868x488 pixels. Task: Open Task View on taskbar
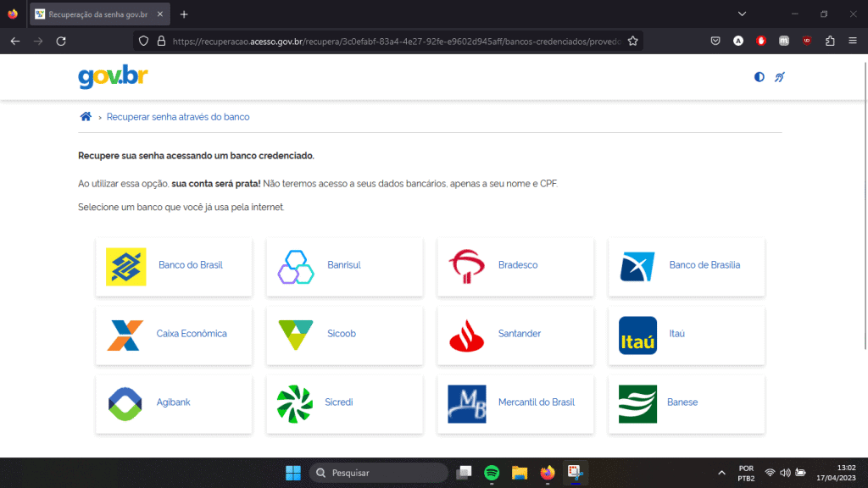point(464,473)
